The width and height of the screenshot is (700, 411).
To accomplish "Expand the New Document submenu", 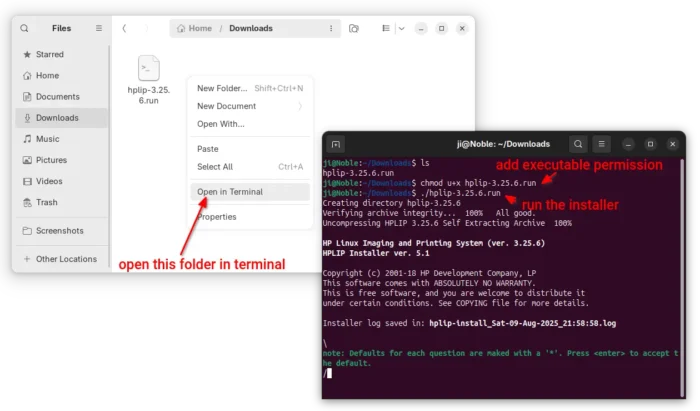I will pos(250,106).
